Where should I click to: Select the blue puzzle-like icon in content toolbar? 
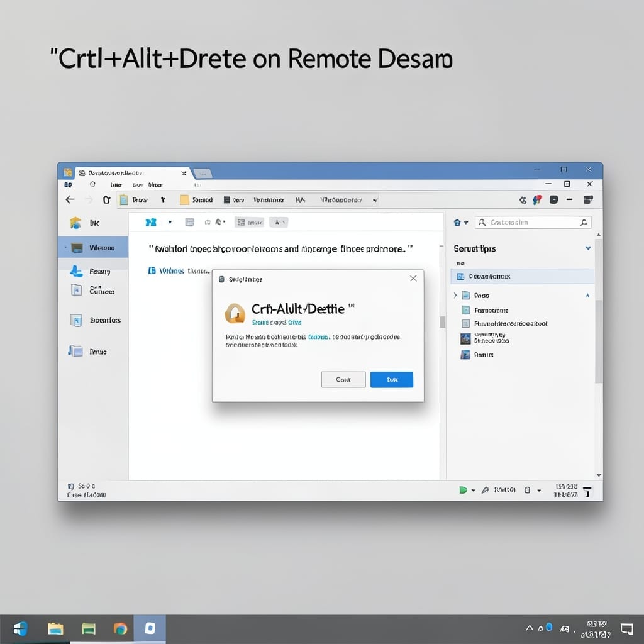point(151,222)
